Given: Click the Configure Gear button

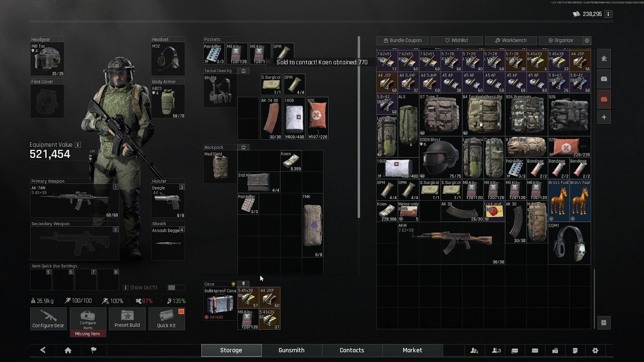Looking at the screenshot, I should pos(48,319).
